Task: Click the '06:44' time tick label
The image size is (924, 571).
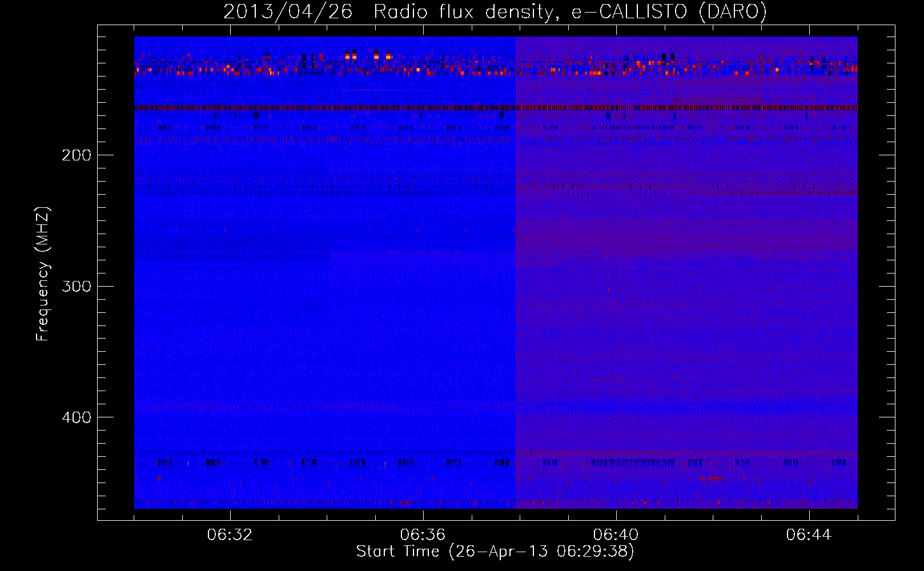Action: pyautogui.click(x=809, y=535)
